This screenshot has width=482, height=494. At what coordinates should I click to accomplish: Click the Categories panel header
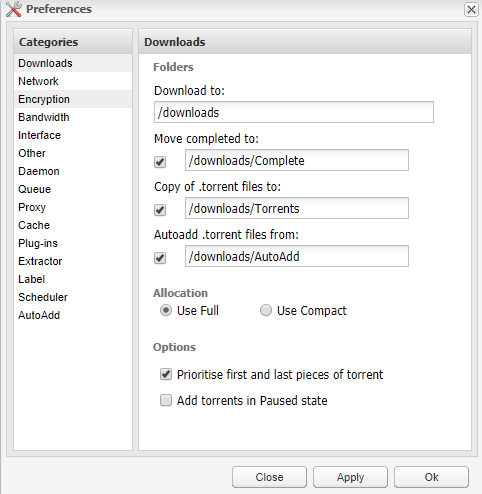click(73, 42)
